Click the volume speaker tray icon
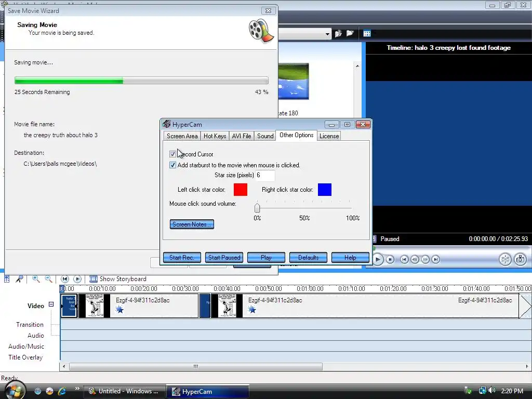This screenshot has width=532, height=399. pyautogui.click(x=492, y=391)
